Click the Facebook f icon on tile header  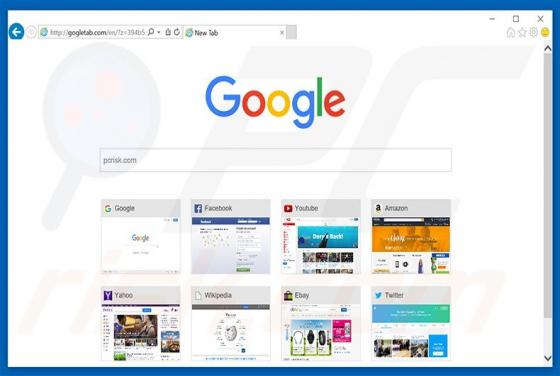point(198,209)
